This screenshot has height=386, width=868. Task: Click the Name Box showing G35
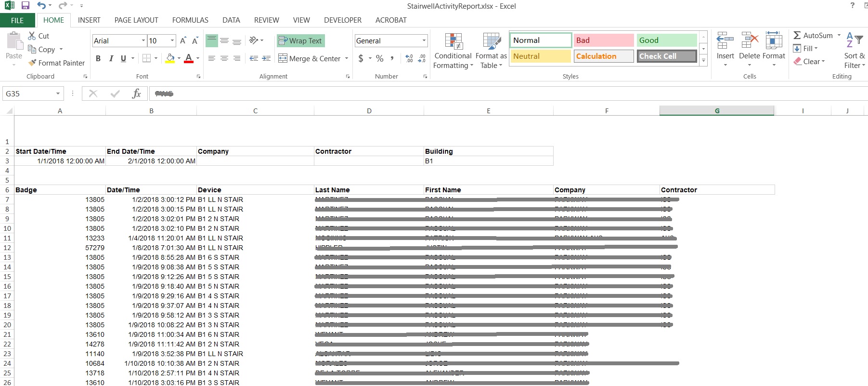click(28, 93)
